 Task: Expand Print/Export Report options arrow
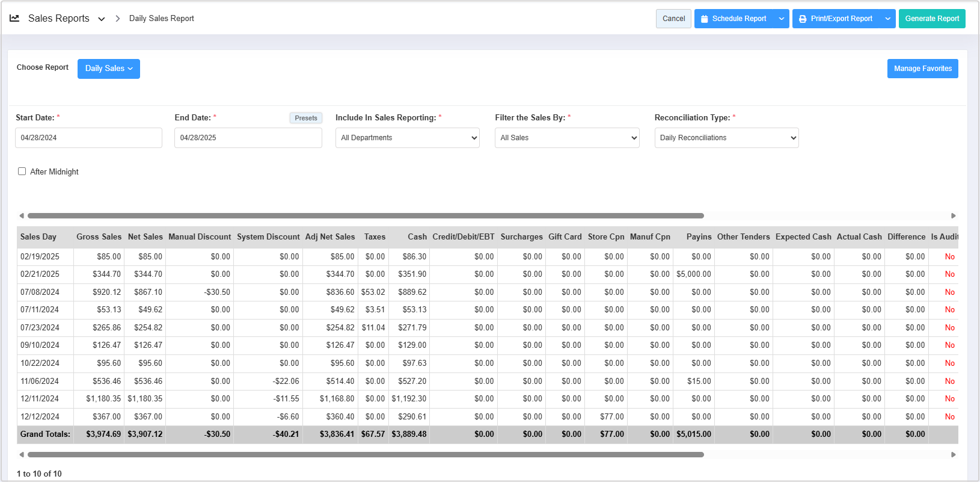click(887, 19)
